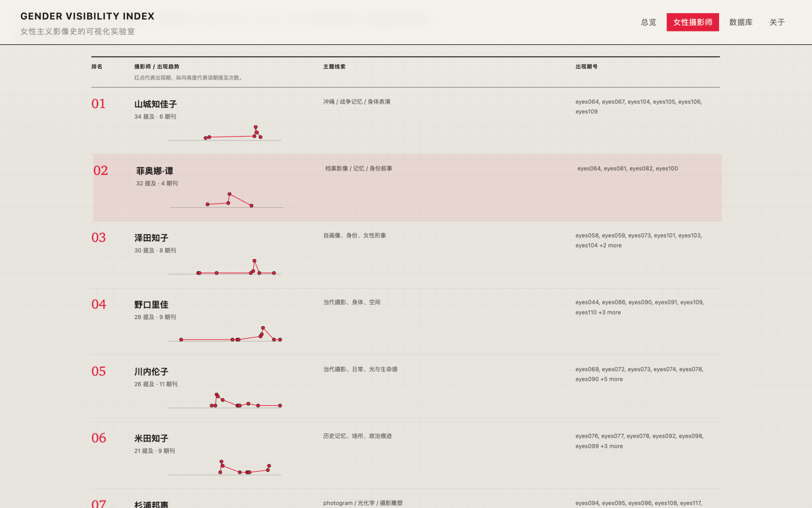Viewport: 812px width, 508px height.
Task: Click peak point on 川内伦子 trend chart
Action: (x=216, y=394)
